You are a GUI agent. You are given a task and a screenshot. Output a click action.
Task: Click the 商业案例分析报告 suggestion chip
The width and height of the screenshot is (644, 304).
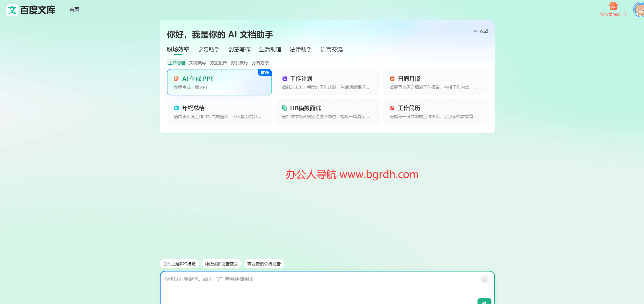coord(264,264)
